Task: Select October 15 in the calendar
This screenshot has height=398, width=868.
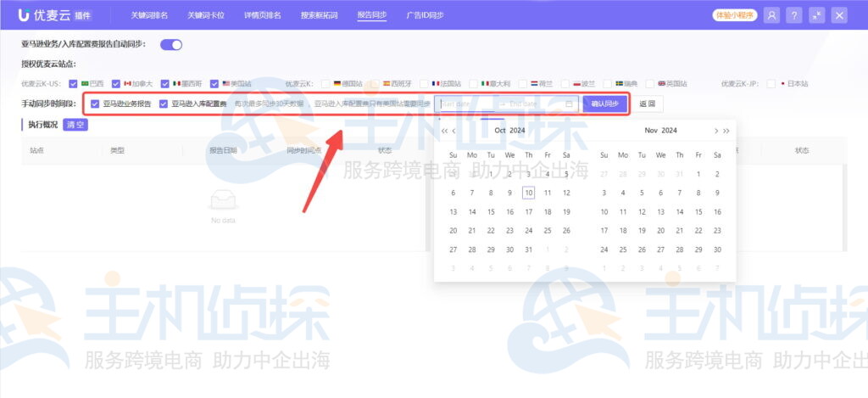Action: [491, 212]
